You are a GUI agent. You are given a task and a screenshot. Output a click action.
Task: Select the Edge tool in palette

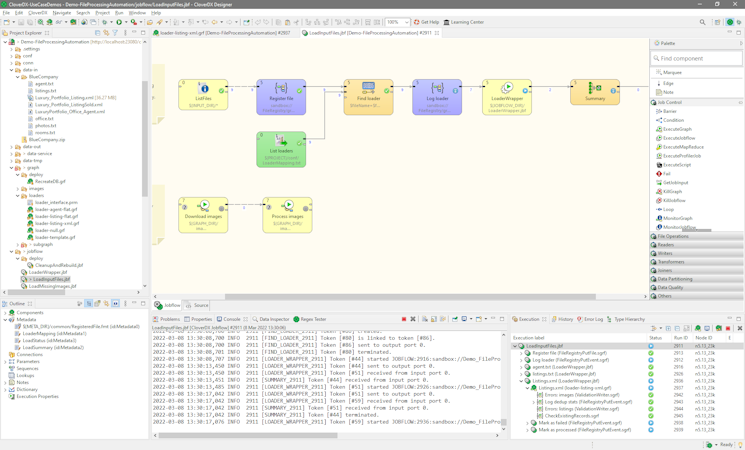point(668,83)
